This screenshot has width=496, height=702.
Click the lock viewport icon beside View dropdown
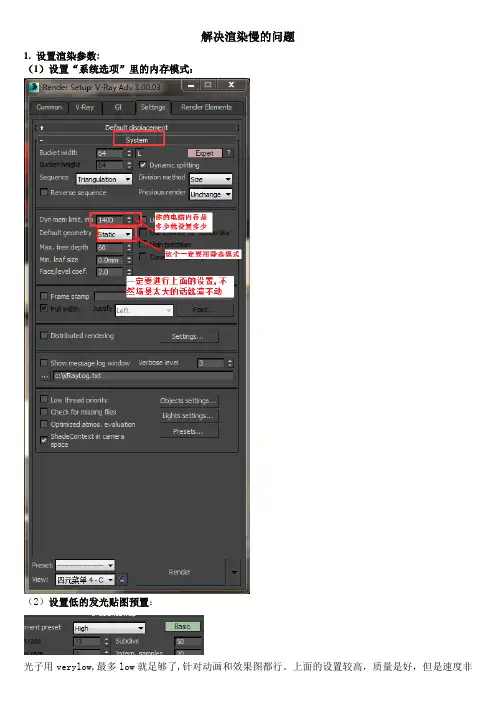[122, 579]
